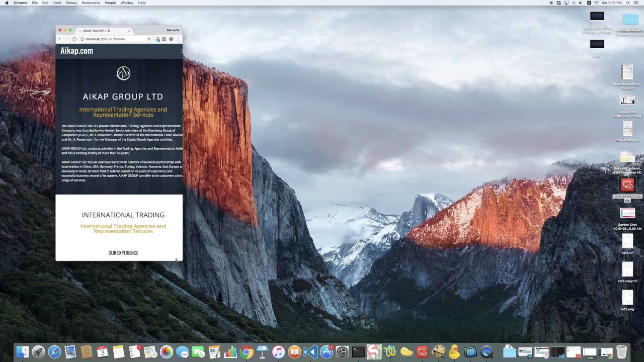This screenshot has width=644, height=362.
Task: Select the ret3 copy.tif desktop file
Action: [627, 269]
